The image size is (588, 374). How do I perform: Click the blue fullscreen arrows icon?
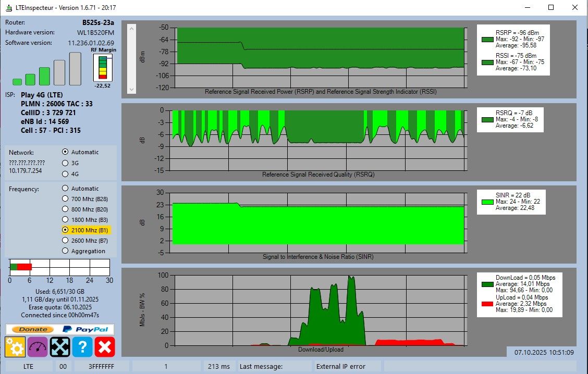pyautogui.click(x=60, y=347)
